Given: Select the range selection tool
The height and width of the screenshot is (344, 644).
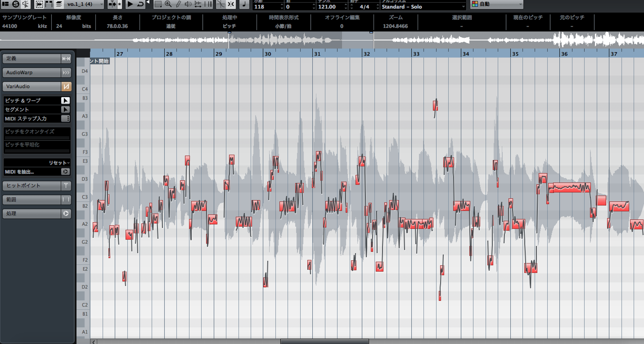Looking at the screenshot, I should click(x=158, y=4).
